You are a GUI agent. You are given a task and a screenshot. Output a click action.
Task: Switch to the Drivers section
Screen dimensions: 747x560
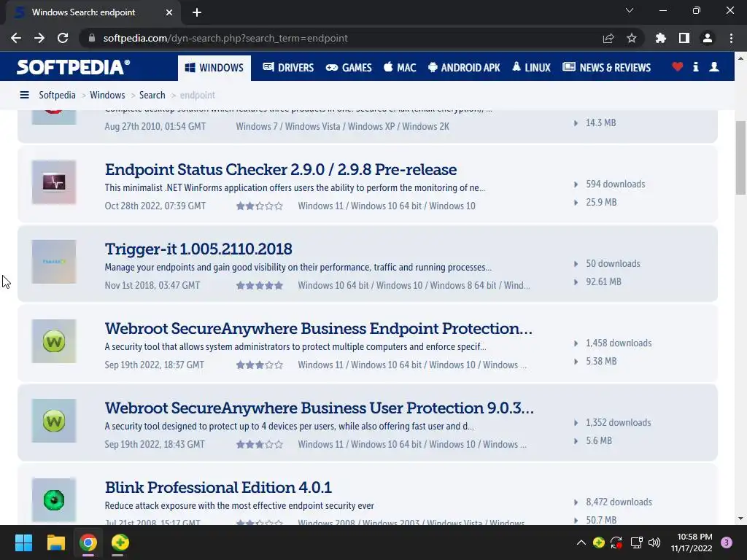(288, 68)
